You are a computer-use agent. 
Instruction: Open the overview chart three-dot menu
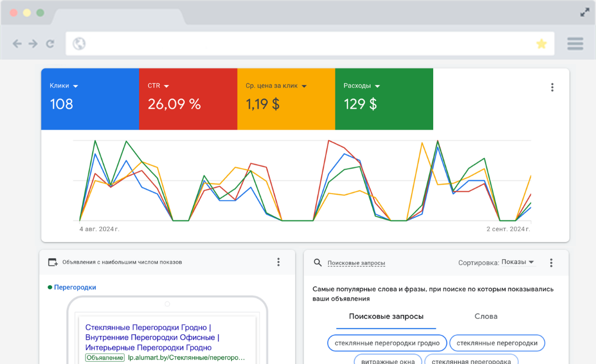click(552, 87)
